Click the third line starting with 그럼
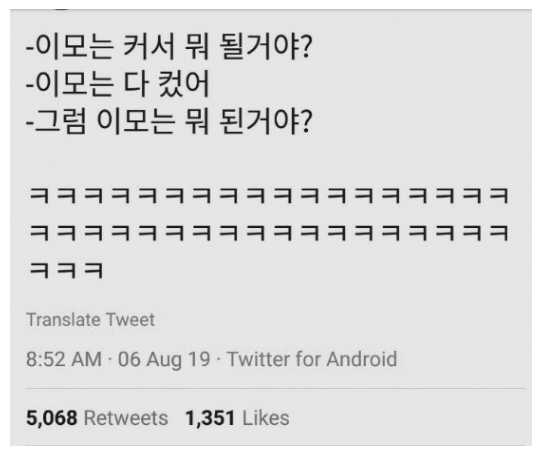 [x=169, y=121]
